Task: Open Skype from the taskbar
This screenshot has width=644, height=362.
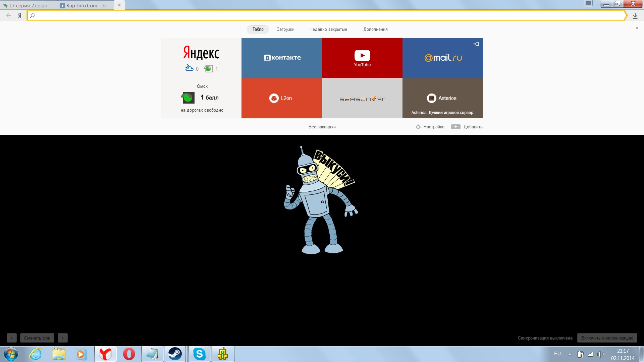Action: tap(200, 354)
